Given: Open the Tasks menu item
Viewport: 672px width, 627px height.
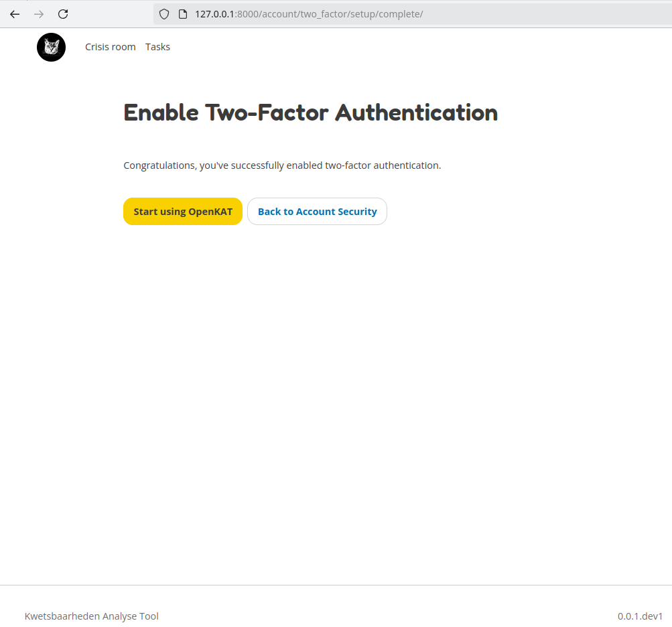Looking at the screenshot, I should pos(157,47).
